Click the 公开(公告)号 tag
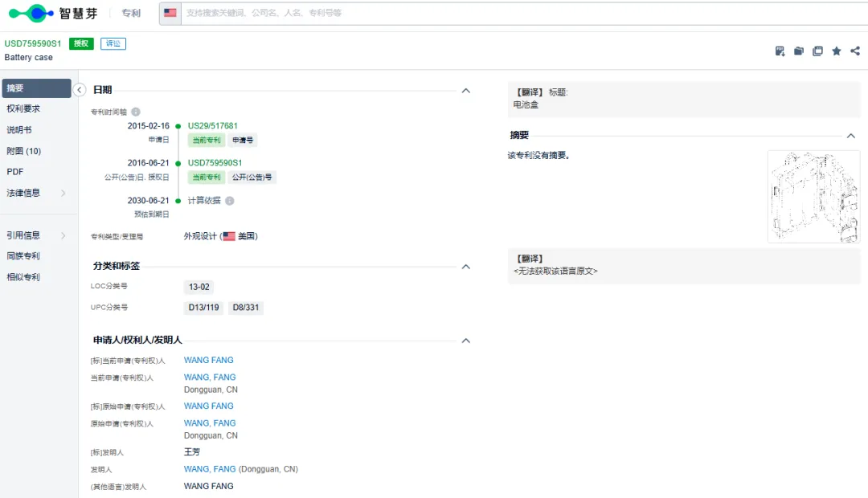Screen dimensions: 868x498 point(252,177)
